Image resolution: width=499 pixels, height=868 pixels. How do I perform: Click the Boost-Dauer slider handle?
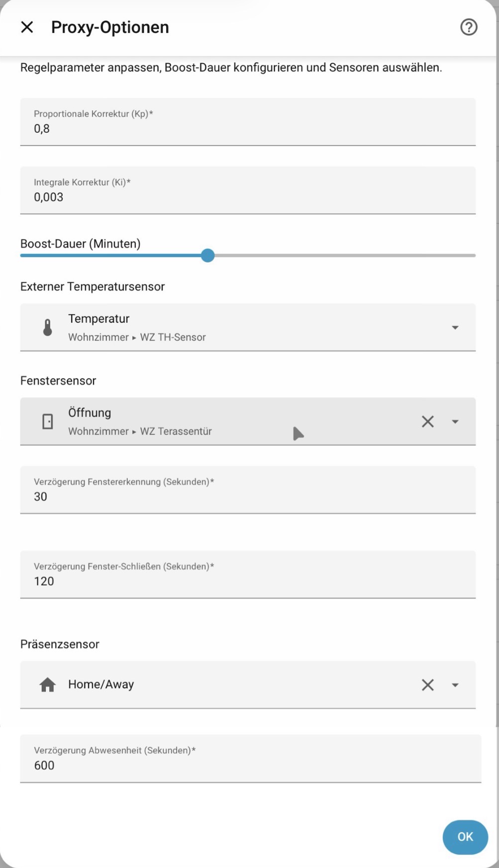pyautogui.click(x=208, y=256)
